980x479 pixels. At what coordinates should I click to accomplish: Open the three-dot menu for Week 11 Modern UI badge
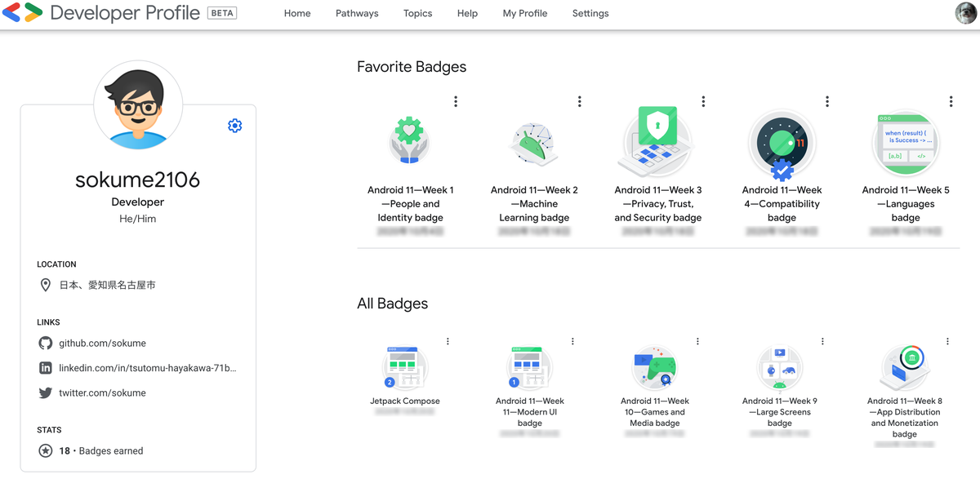pos(572,341)
